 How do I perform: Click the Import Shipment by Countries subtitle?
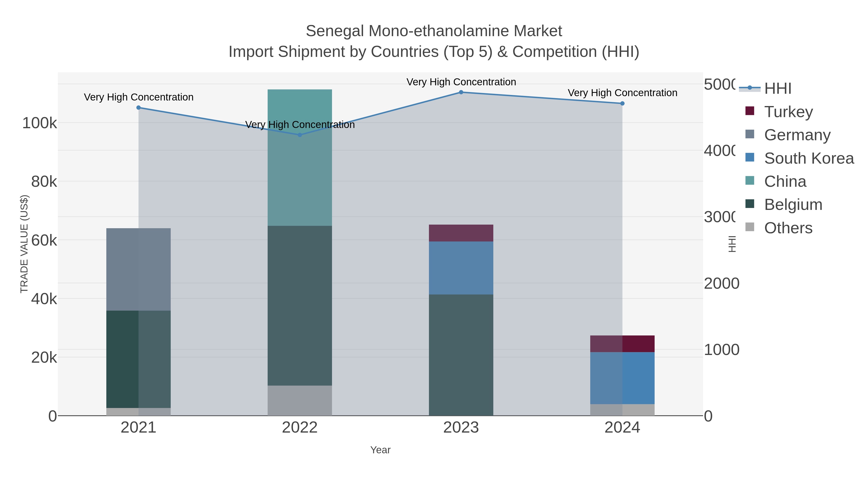pos(434,52)
